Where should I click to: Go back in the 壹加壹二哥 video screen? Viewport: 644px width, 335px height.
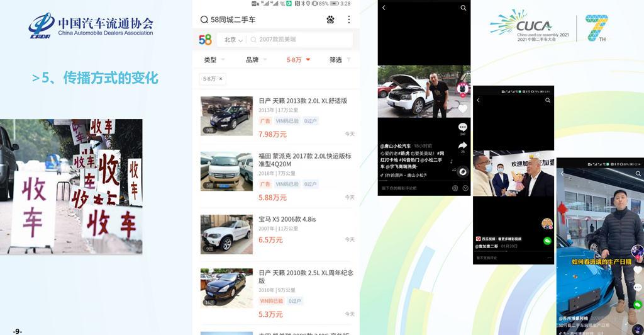[x=478, y=100]
